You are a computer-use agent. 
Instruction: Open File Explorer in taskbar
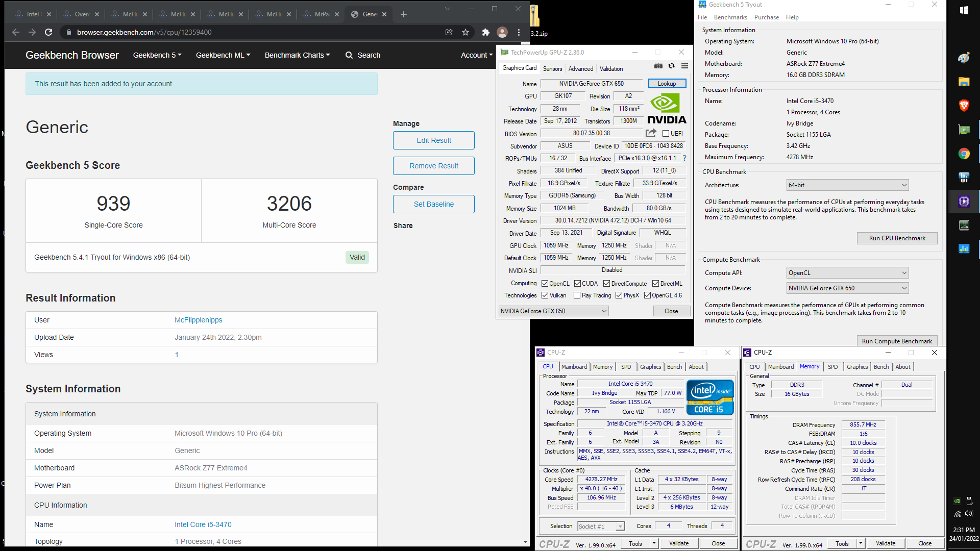pyautogui.click(x=964, y=82)
